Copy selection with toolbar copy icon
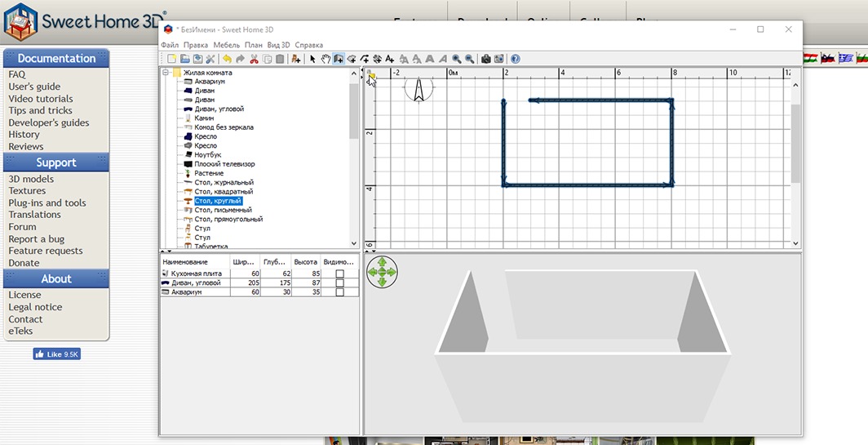Image resolution: width=868 pixels, height=445 pixels. [267, 59]
